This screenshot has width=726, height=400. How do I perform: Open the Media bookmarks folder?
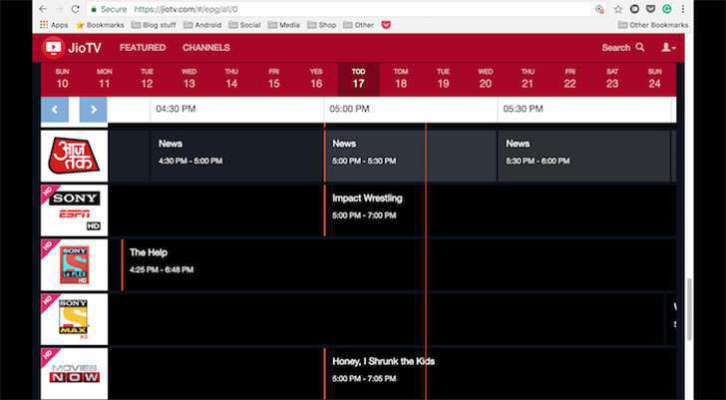[284, 25]
